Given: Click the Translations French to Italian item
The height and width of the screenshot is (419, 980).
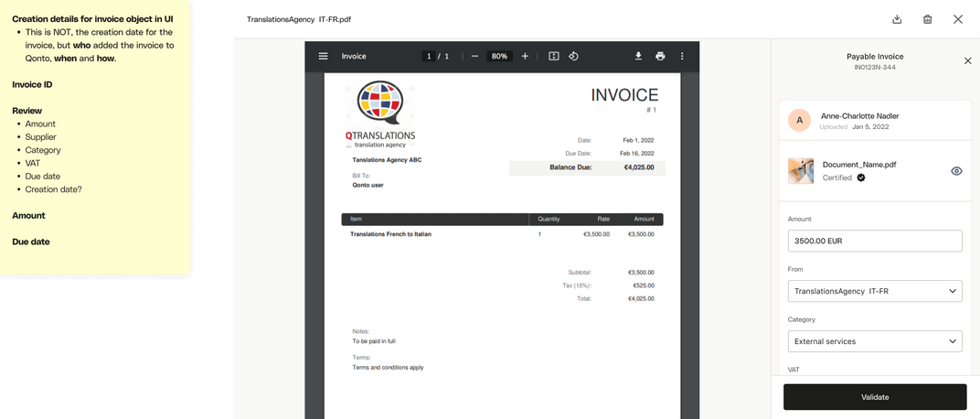Looking at the screenshot, I should point(390,234).
